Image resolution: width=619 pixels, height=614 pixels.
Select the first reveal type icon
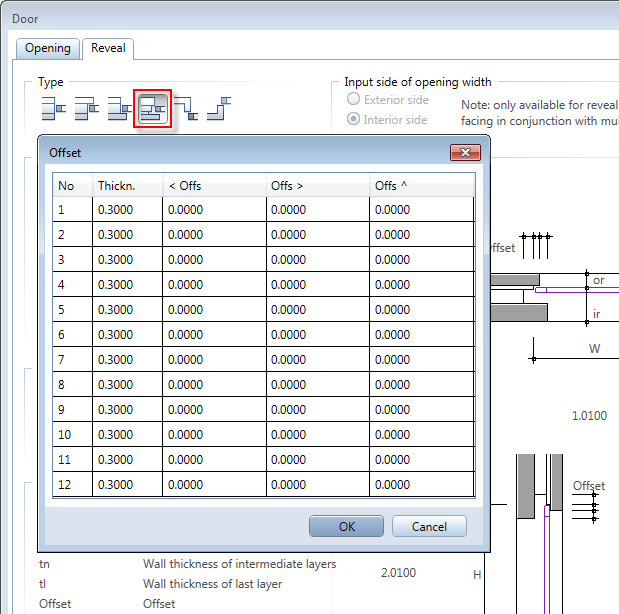pos(53,108)
